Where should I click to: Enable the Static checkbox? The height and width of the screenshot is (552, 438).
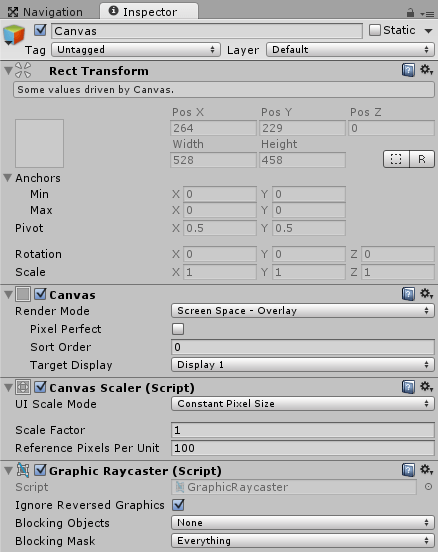375,30
